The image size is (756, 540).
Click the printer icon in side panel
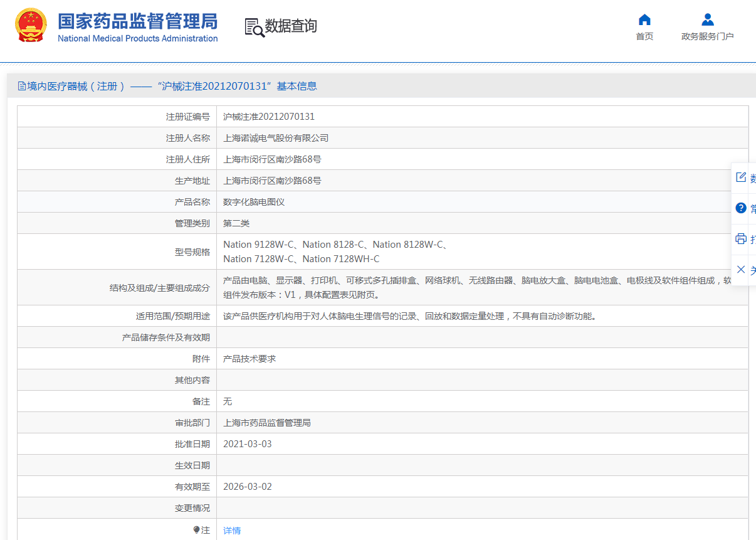[741, 238]
